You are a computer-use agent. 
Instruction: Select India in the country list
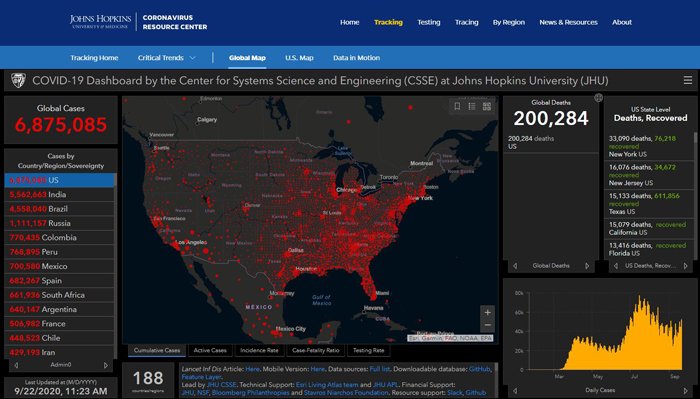pos(59,195)
